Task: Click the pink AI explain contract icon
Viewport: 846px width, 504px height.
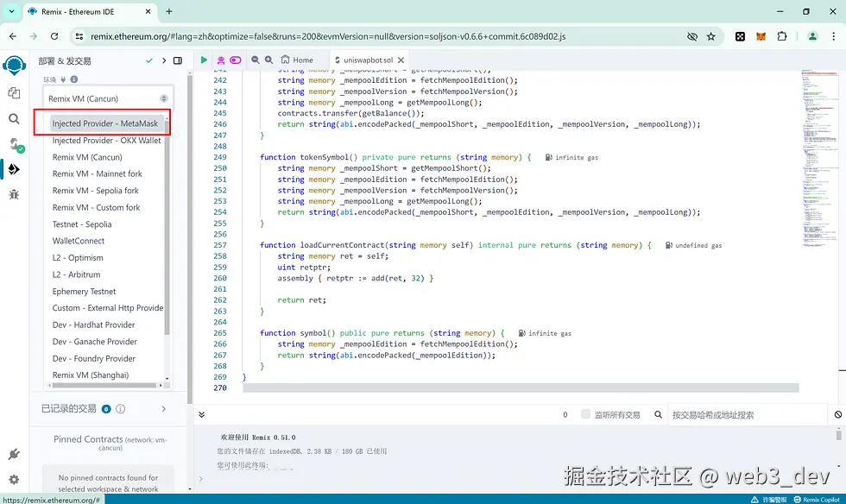Action: [x=221, y=60]
